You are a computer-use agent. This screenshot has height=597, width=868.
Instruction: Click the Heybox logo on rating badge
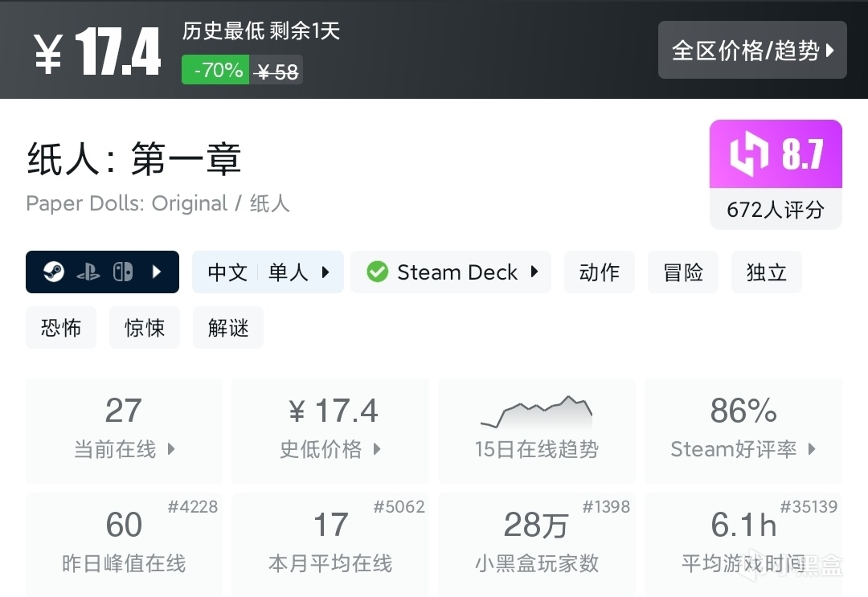pyautogui.click(x=747, y=155)
